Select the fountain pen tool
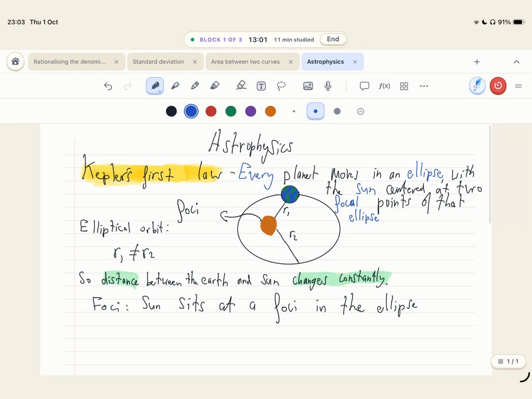This screenshot has height=399, width=532. click(155, 86)
